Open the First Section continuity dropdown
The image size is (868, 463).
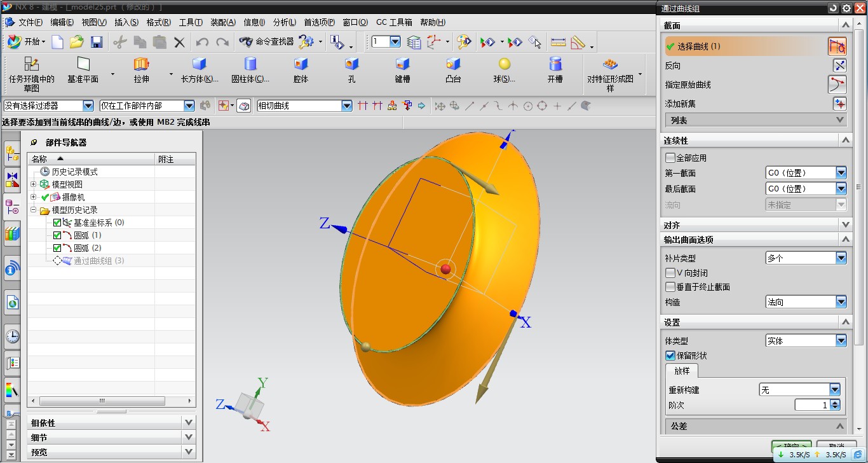(841, 173)
